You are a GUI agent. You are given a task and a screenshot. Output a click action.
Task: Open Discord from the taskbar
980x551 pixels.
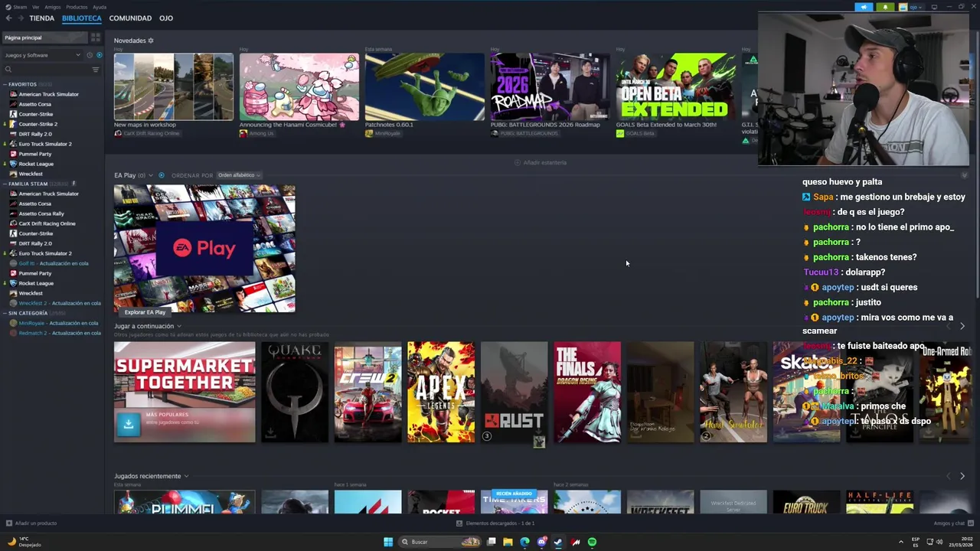tap(541, 542)
